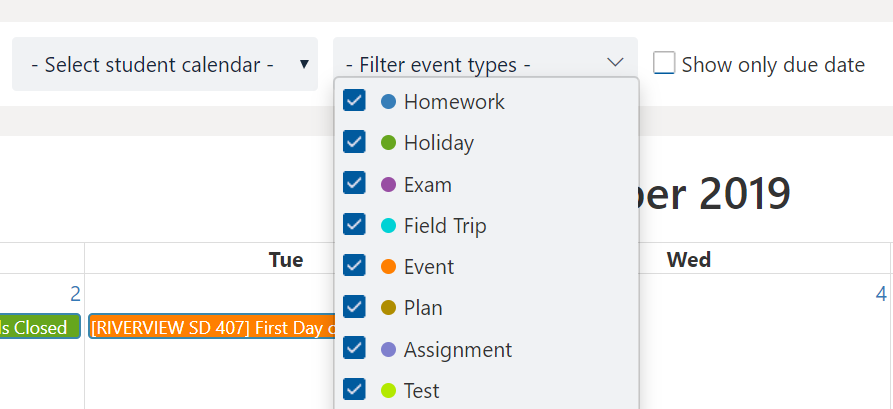Click the purple Exam color dot
893x409 pixels.
coord(388,185)
